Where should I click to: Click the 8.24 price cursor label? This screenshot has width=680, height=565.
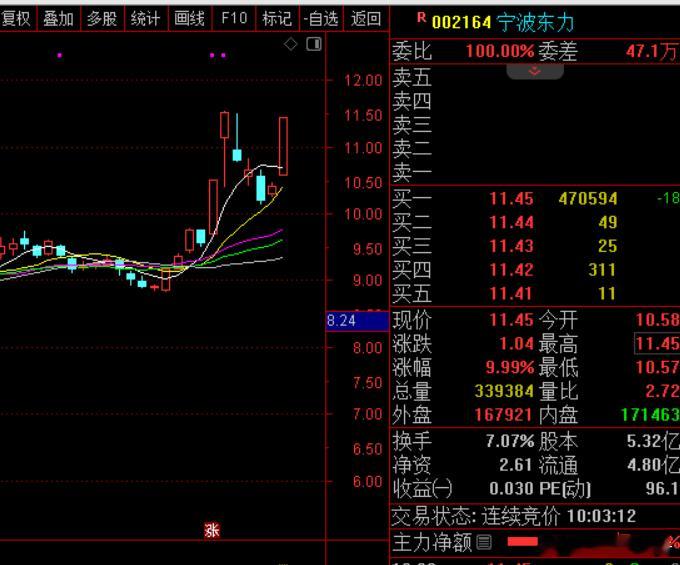click(356, 321)
